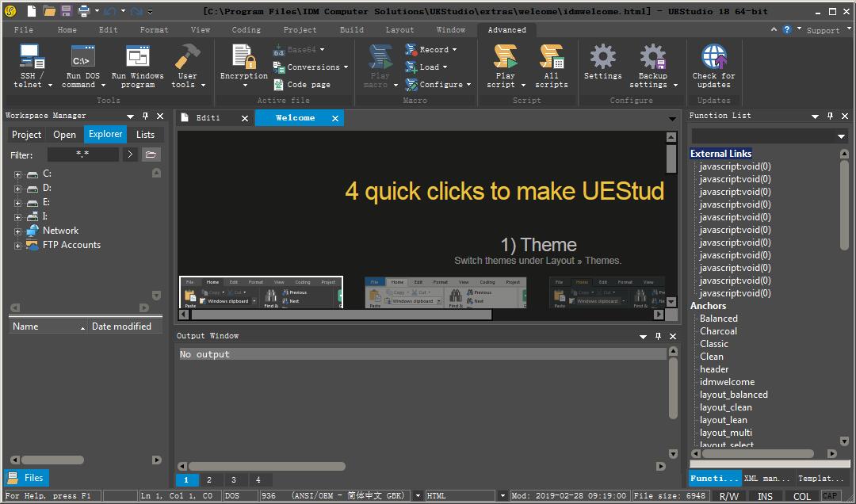Click the Output Window horizontal scrollbar thumb
The width and height of the screenshot is (856, 504).
(x=267, y=466)
